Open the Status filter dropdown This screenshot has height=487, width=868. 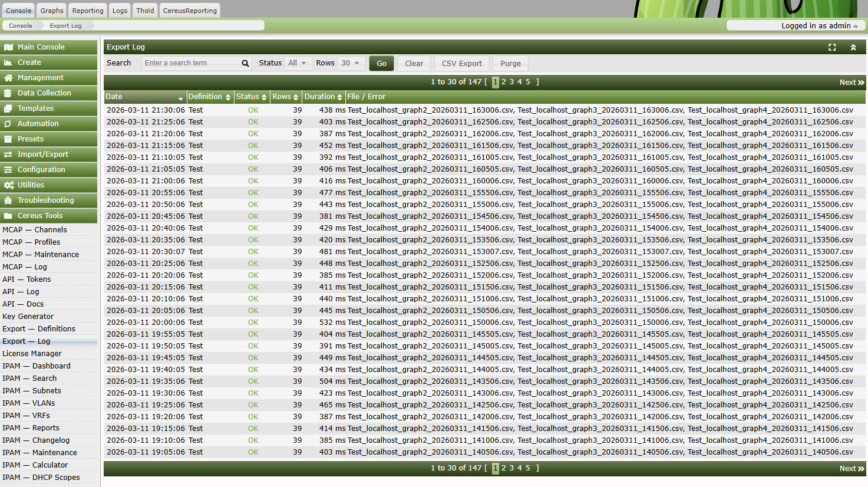(298, 63)
